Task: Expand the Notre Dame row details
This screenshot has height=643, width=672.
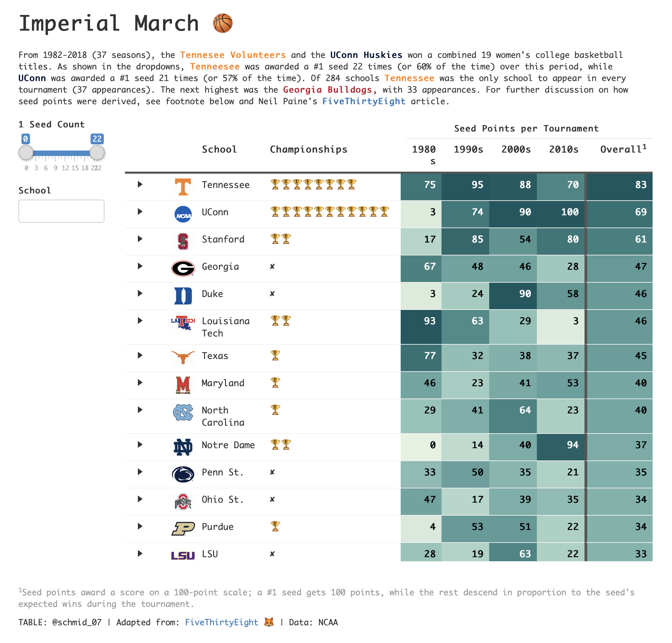Action: [x=140, y=445]
